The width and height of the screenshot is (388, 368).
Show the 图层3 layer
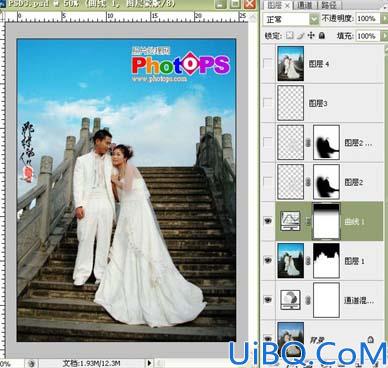268,103
